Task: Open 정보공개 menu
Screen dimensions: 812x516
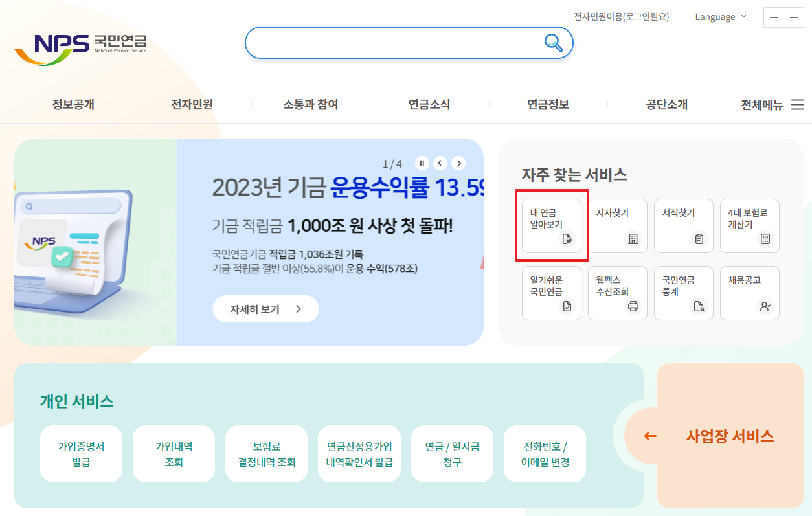Action: click(x=73, y=104)
